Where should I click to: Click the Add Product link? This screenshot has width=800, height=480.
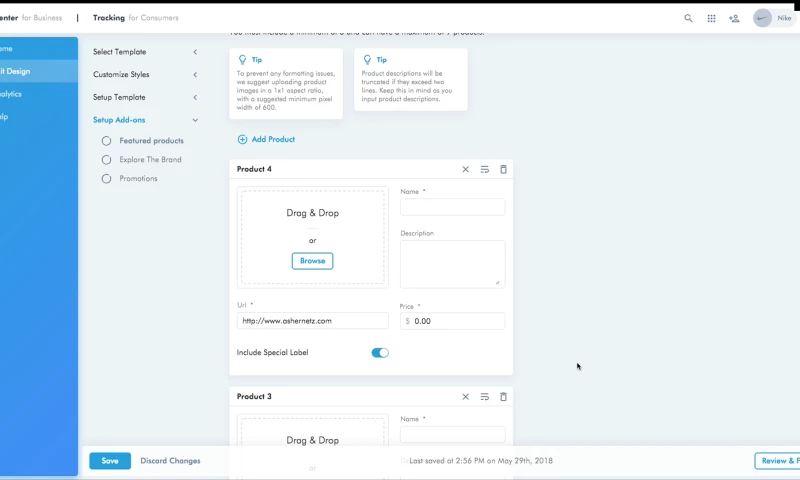coord(273,139)
